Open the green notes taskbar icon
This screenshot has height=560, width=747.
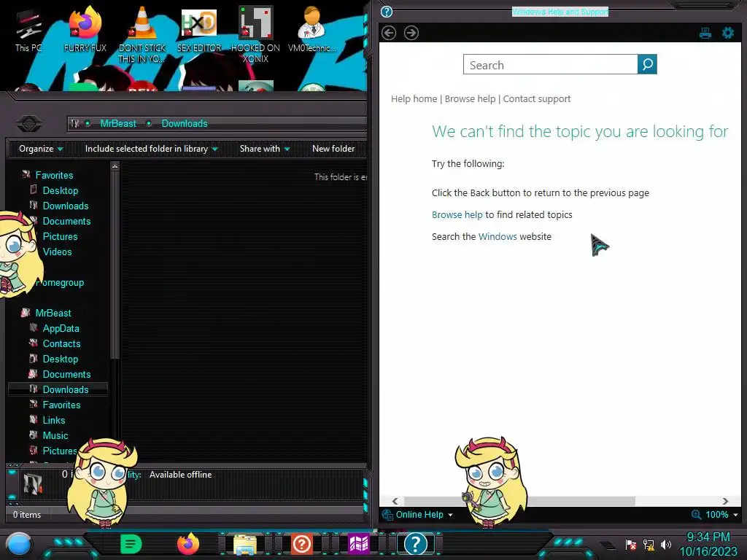pos(131,544)
